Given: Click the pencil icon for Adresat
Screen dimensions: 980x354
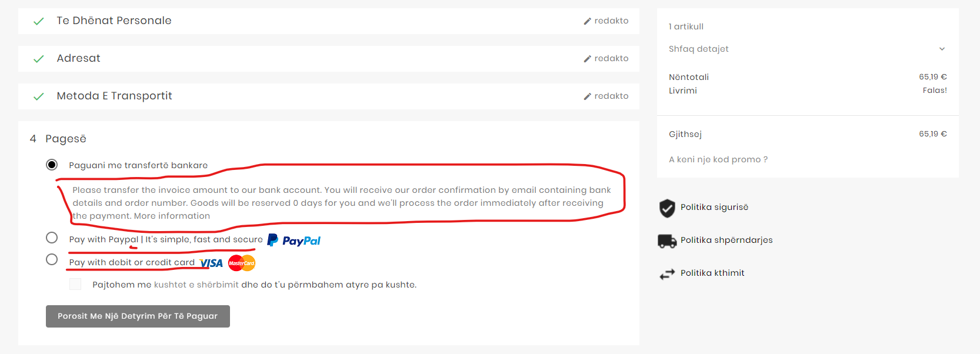Looking at the screenshot, I should (x=587, y=59).
